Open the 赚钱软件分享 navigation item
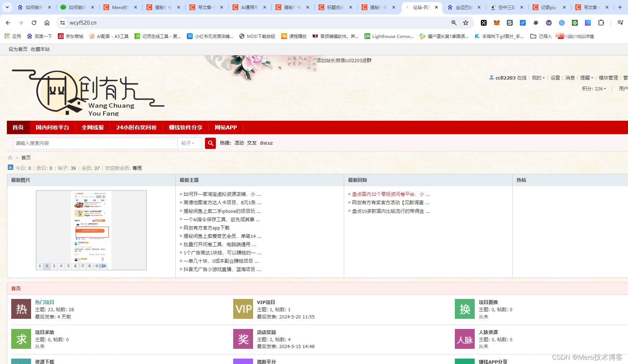 (185, 127)
